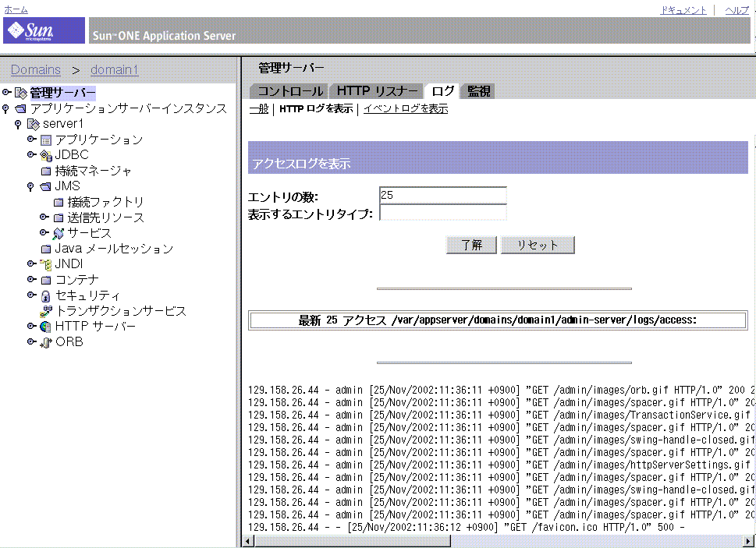Open the 一般 log sub-page link
This screenshot has width=756, height=548.
tap(259, 109)
